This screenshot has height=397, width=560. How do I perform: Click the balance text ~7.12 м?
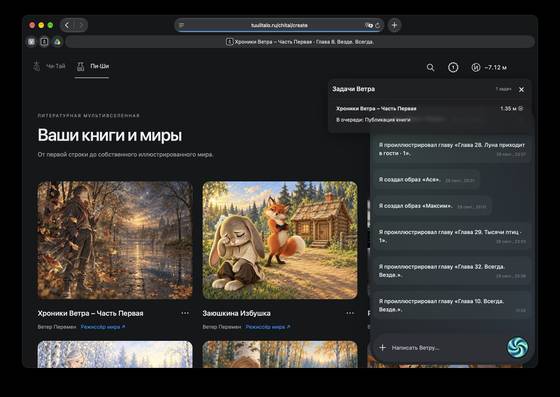point(495,67)
